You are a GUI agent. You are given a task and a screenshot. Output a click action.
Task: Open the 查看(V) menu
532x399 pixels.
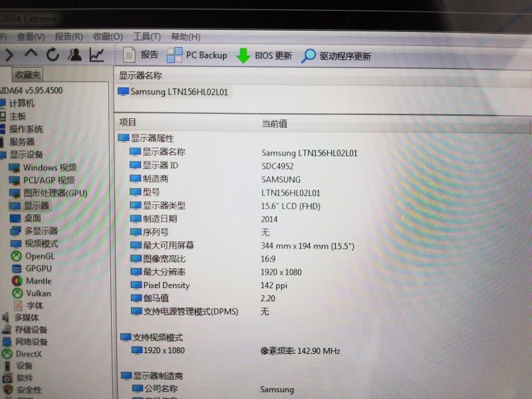click(x=31, y=37)
